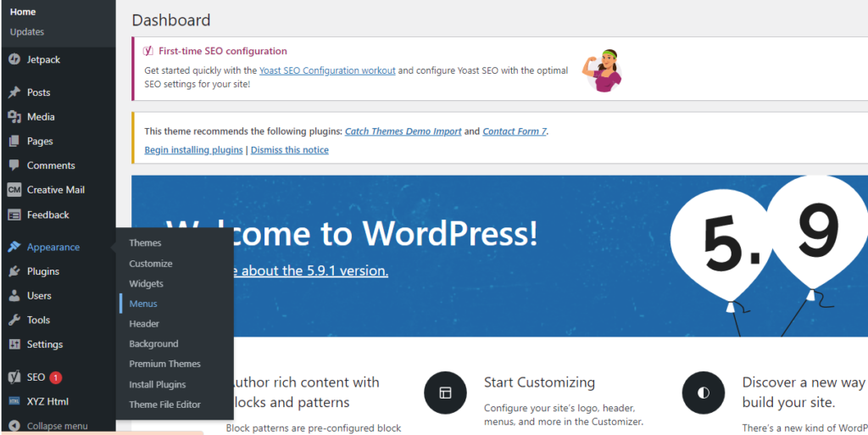Open Updates under Dashboard
Viewport: 868px width, 435px height.
26,32
